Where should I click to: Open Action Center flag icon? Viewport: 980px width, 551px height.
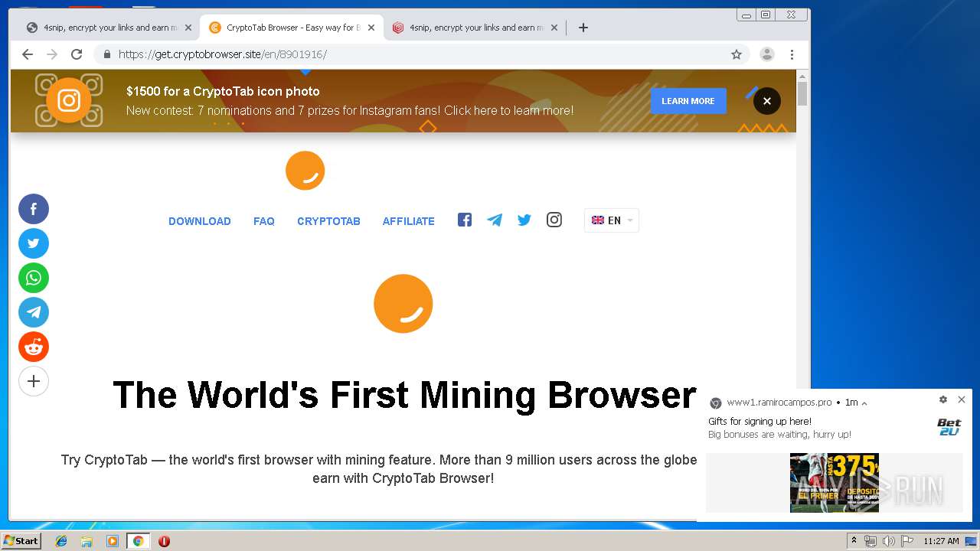coord(906,541)
